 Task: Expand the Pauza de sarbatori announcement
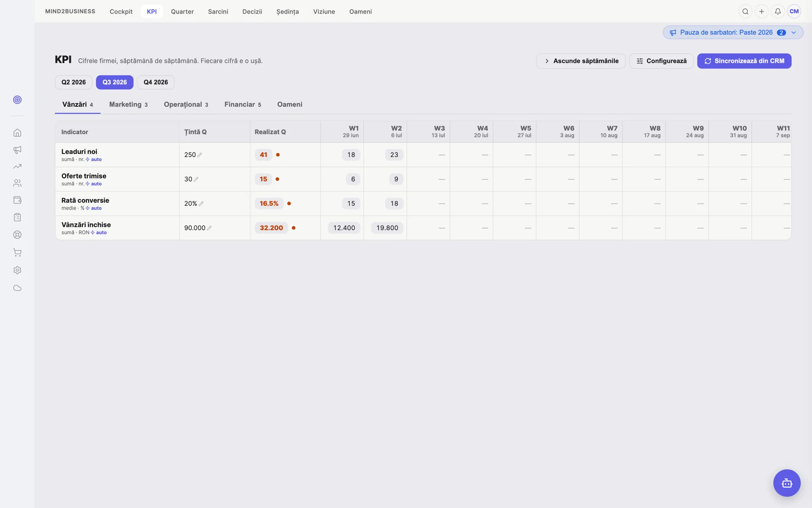[x=733, y=33]
